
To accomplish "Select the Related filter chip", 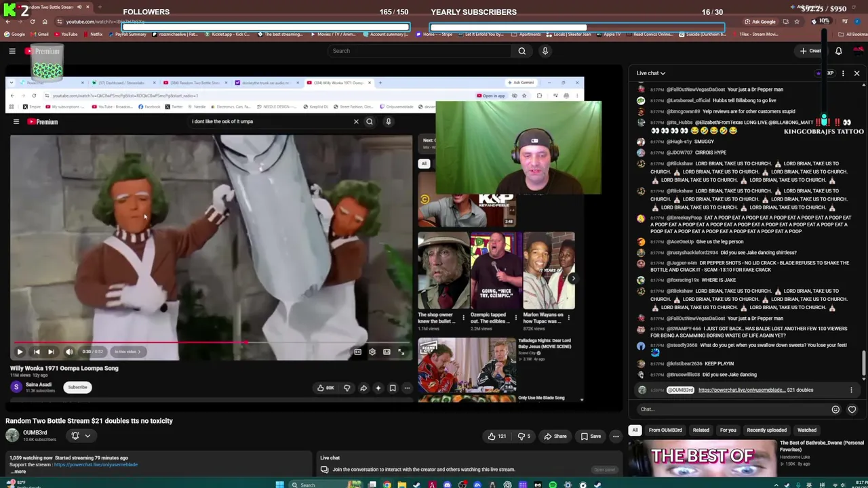I will (701, 430).
